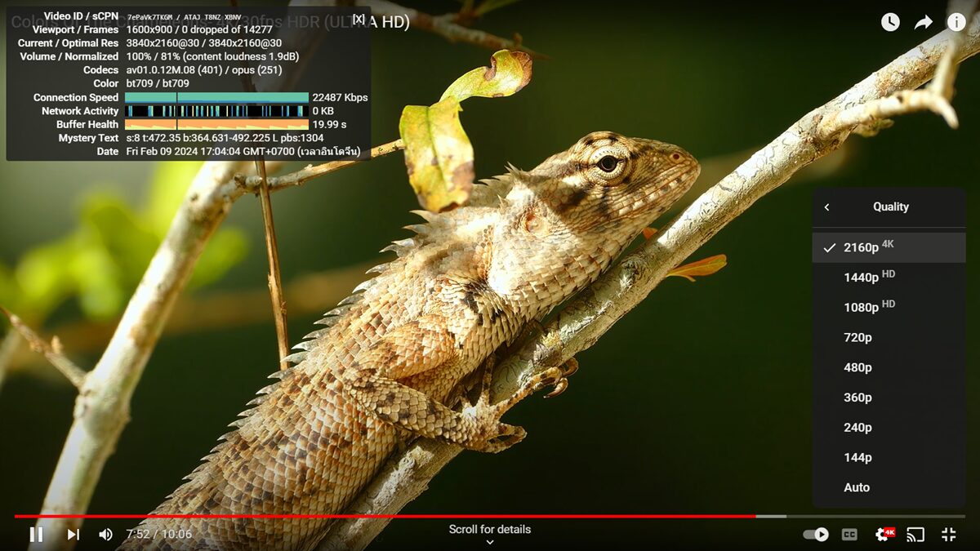Open the video info card icon
The image size is (980, 551).
click(x=956, y=22)
